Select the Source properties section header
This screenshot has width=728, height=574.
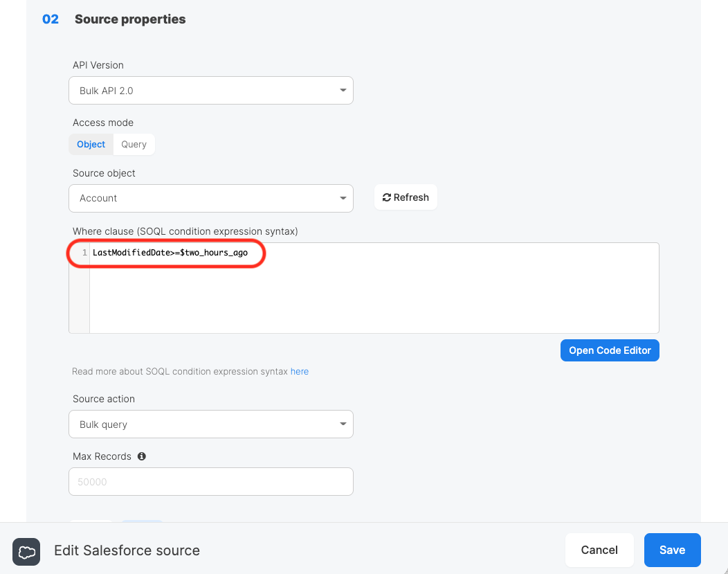tap(130, 19)
